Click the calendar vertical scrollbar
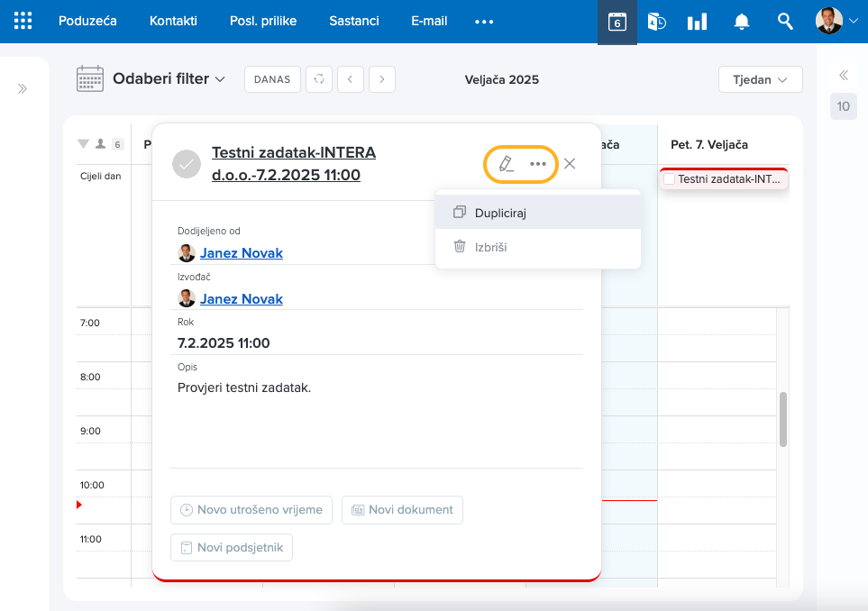The width and height of the screenshot is (868, 611). click(x=782, y=419)
